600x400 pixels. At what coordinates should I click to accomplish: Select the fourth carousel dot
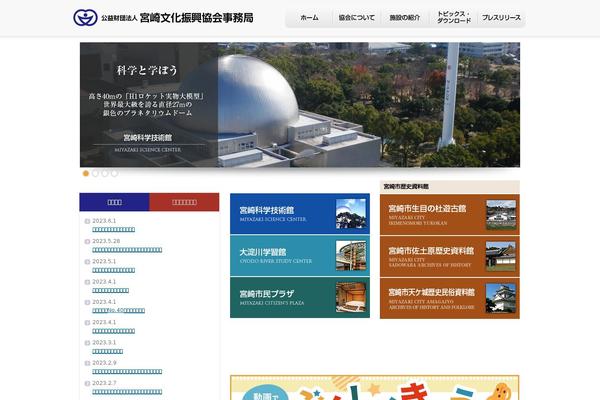(x=114, y=173)
